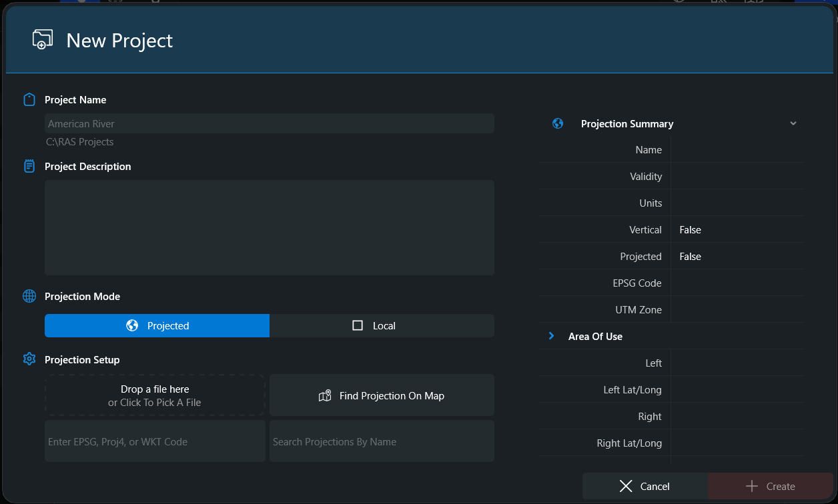Click the Search Projections By Name box

coord(382,441)
